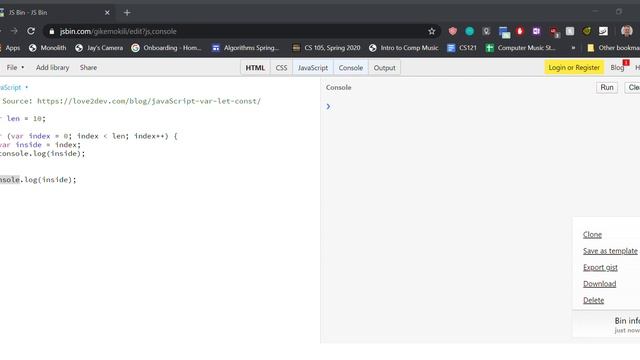Viewport: 640px width, 360px height.
Task: Open the Apps bookmark shortcut
Action: [10, 48]
